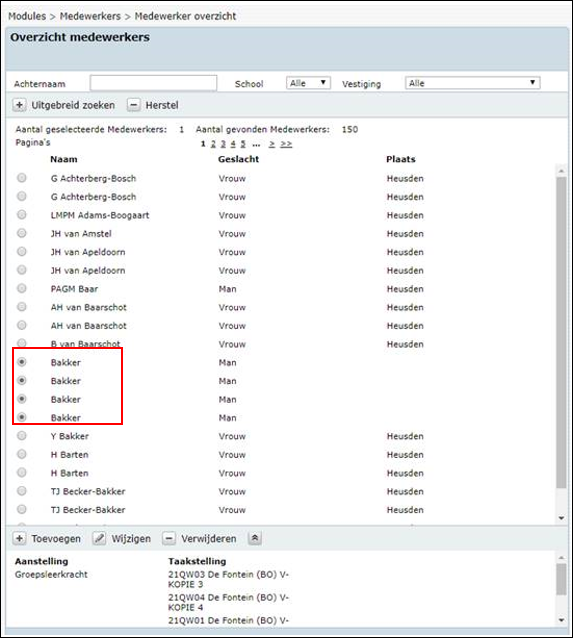Screen dimensions: 573x638
Task: Click the employee list scroll-up arrow
Action: click(562, 171)
